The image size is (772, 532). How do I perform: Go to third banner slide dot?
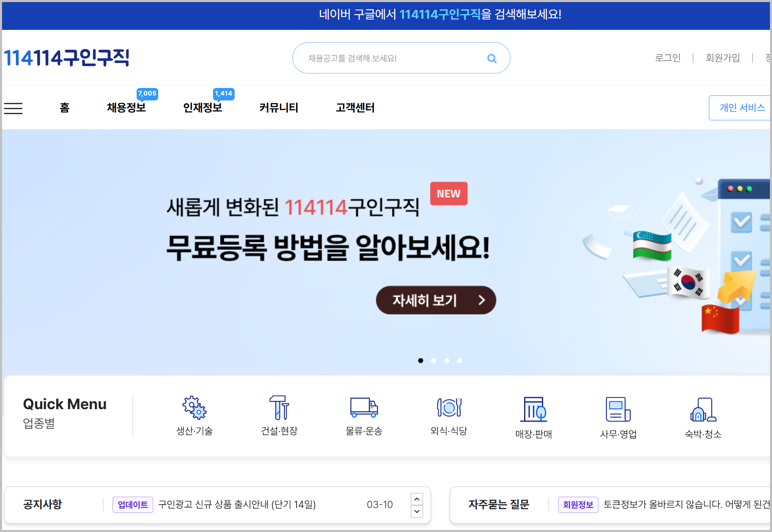447,361
